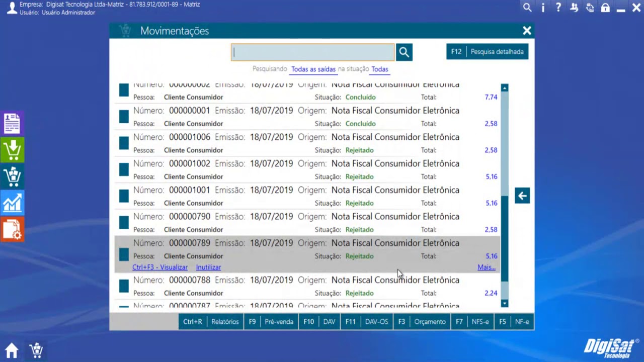Open the switch user icon in the top bar
Image resolution: width=644 pixels, height=362 pixels.
point(574,8)
